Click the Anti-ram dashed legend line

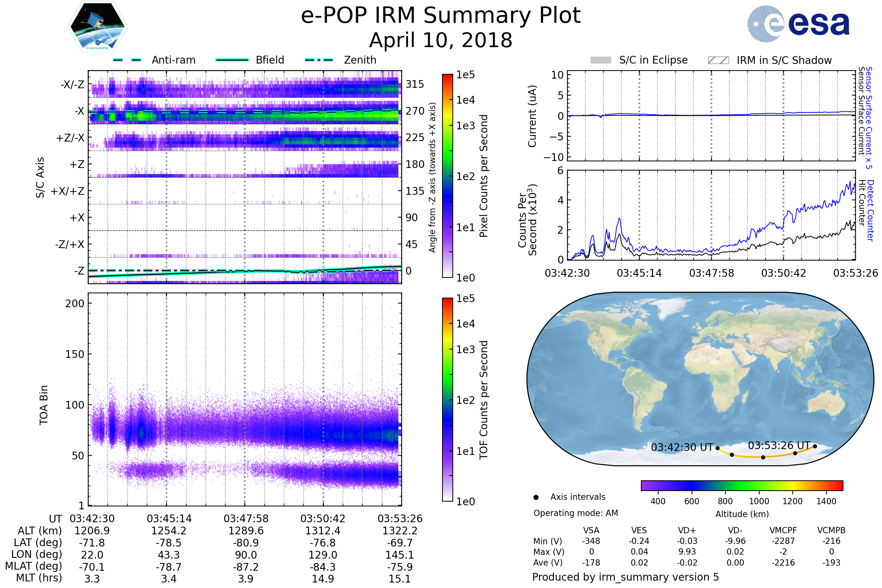pos(127,60)
